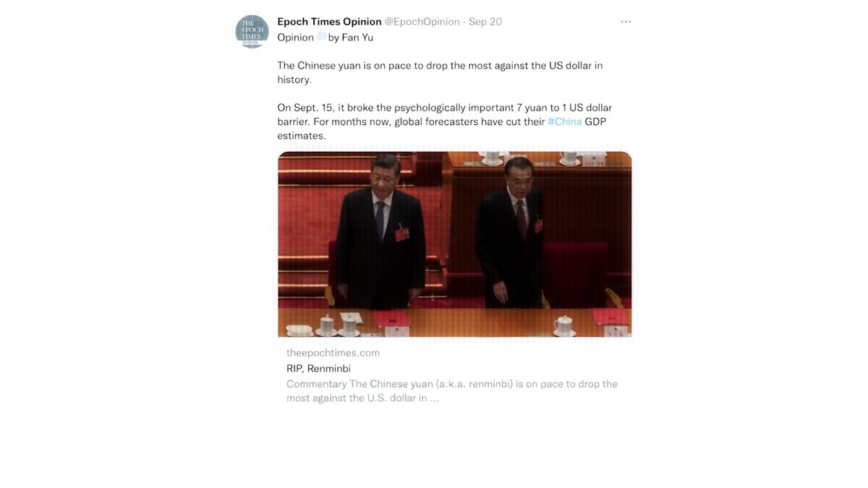This screenshot has width=868, height=488.
Task: Click the 'GDP estimates' text after the hashtag
Action: 442,129
